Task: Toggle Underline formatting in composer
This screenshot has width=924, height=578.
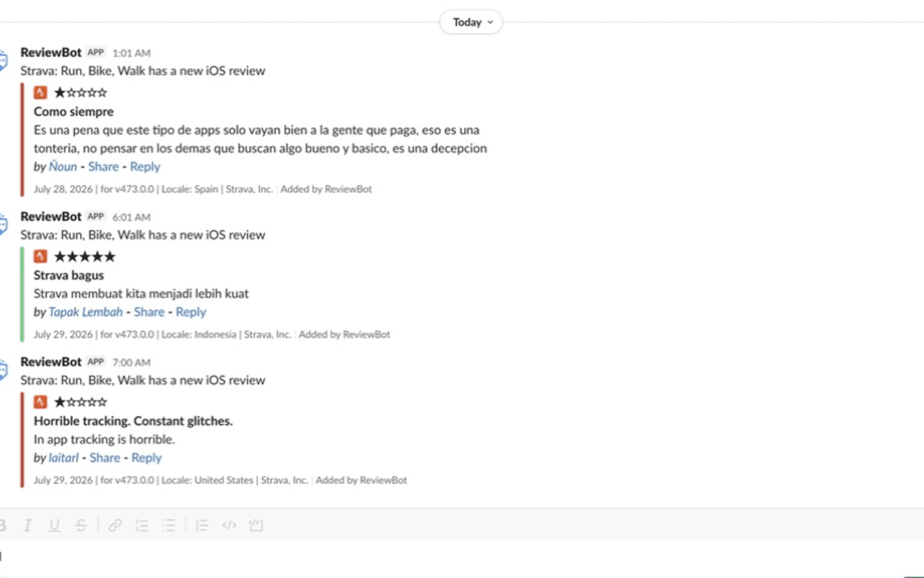Action: [54, 525]
